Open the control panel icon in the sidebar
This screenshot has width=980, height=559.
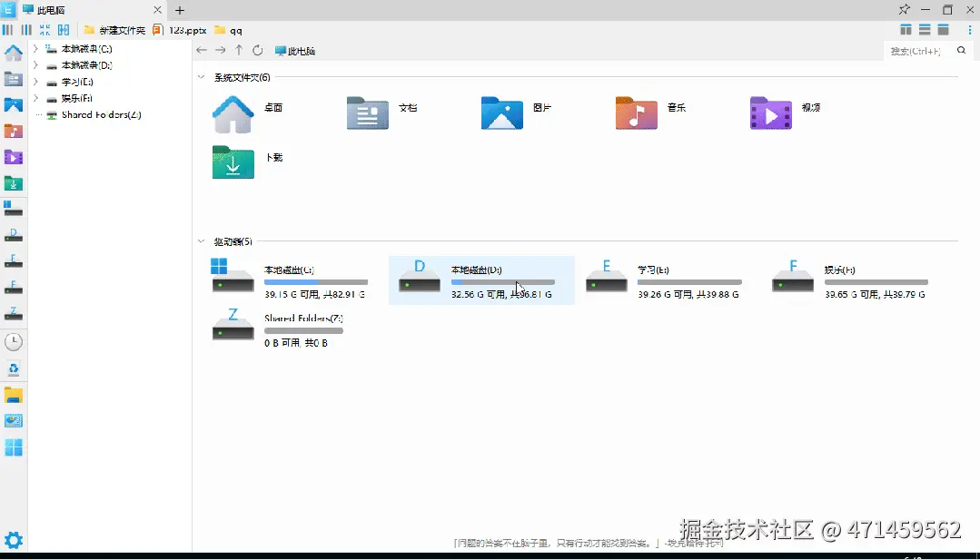13,421
